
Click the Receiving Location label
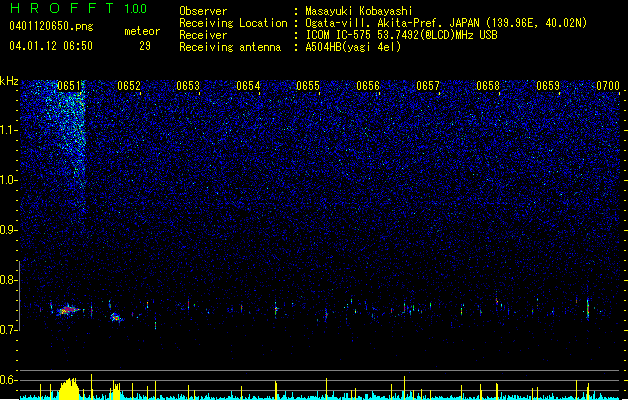[233, 23]
